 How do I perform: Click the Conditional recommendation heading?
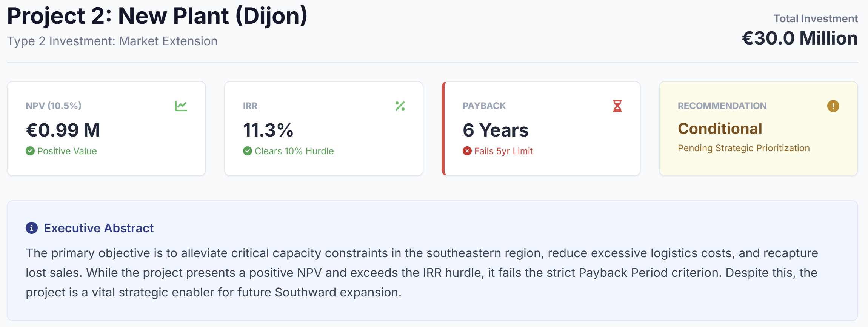point(720,129)
